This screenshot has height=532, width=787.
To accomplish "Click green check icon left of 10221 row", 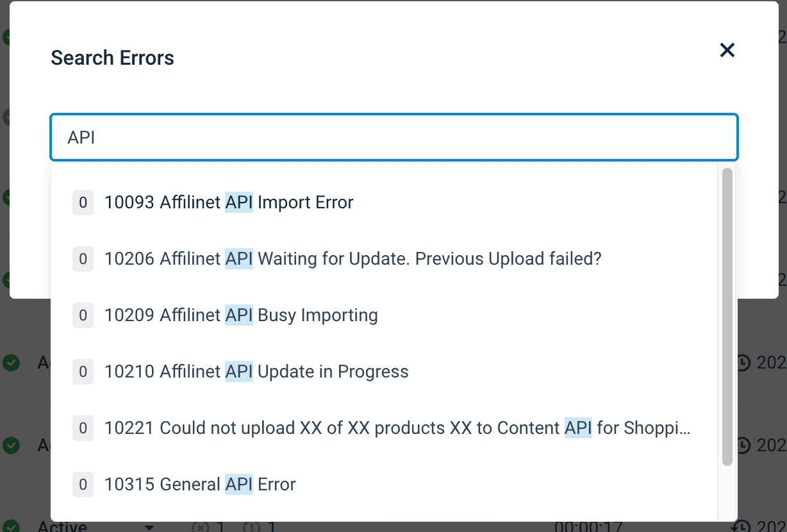I will tap(11, 445).
